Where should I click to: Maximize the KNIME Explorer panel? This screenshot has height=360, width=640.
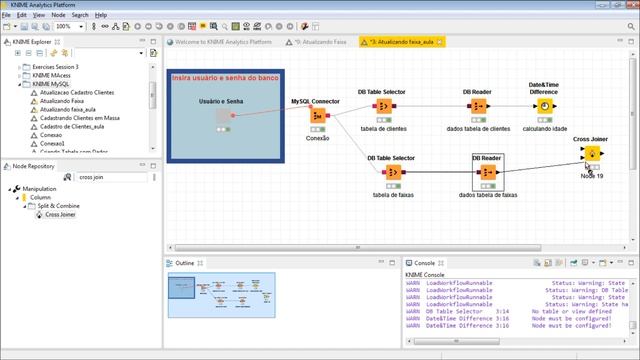coord(153,41)
